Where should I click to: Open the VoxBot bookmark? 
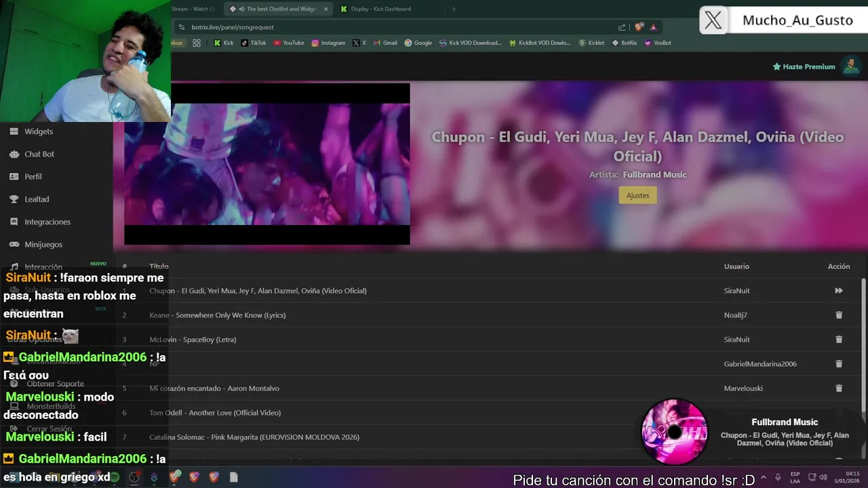tap(658, 43)
